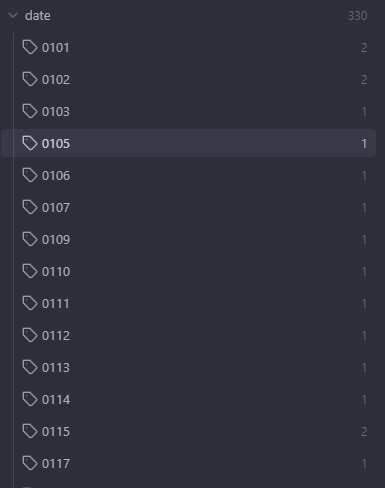Screen dimensions: 385x488
Task: Click the tag icon beside 0101
Action: (x=30, y=47)
